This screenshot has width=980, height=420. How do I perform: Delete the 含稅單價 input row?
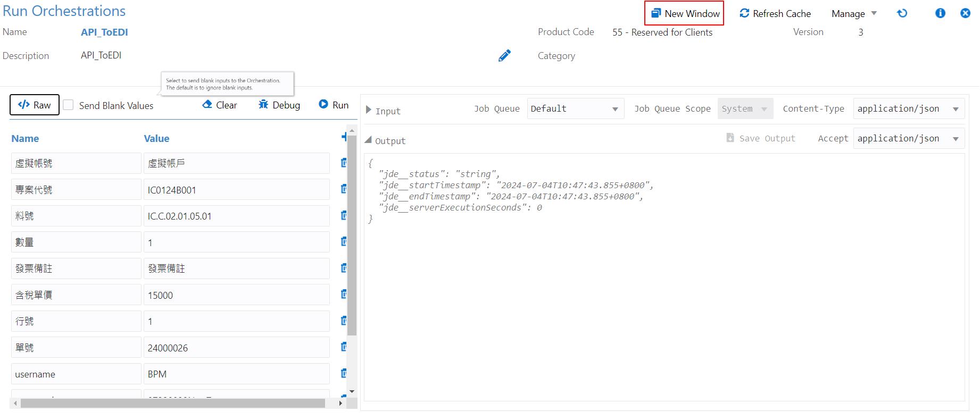pos(344,294)
